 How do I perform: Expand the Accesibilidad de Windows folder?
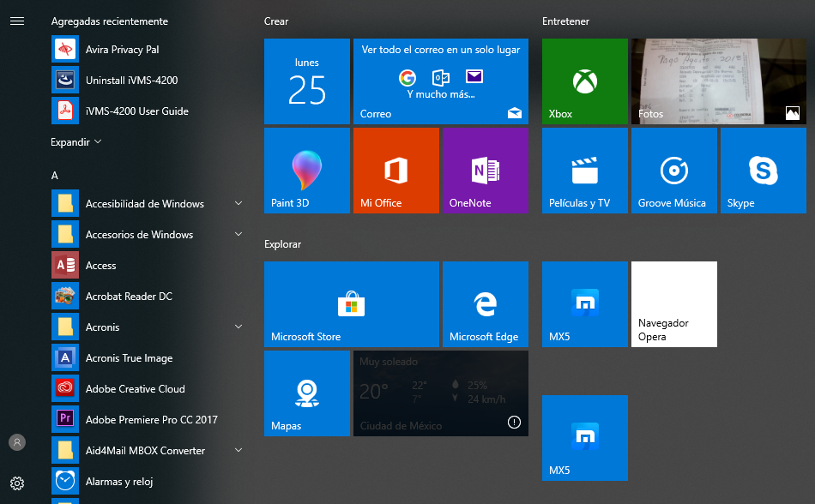[238, 204]
